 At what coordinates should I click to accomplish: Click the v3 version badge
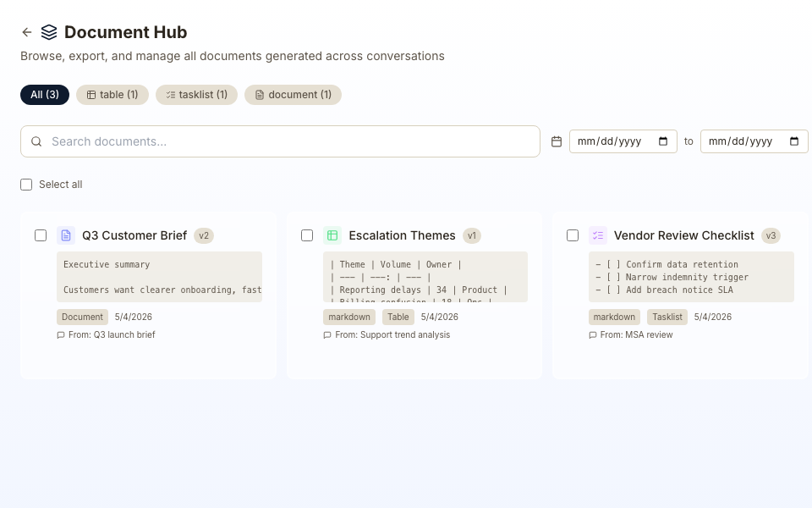771,236
